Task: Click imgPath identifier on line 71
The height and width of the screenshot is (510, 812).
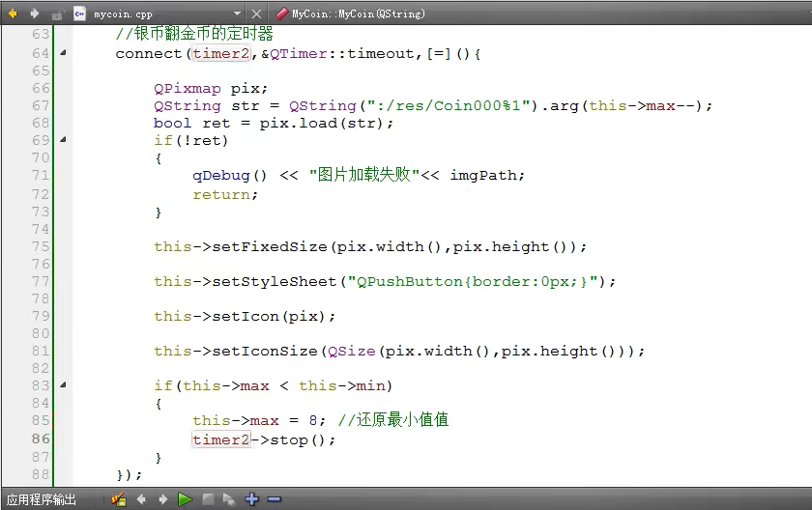Action: (483, 176)
